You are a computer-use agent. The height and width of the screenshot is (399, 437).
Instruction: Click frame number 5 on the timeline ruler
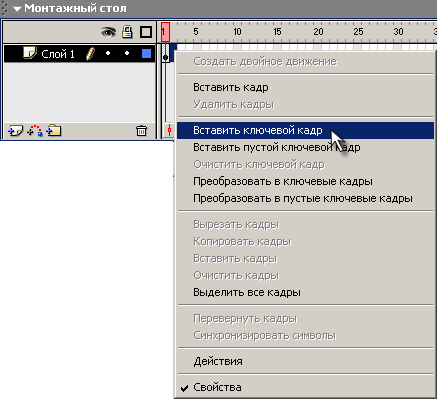coord(196,32)
